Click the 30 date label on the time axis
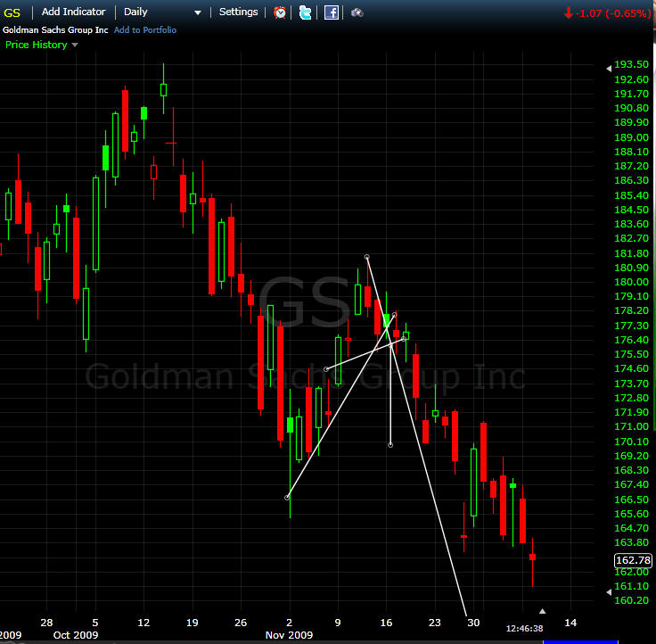 click(x=473, y=623)
